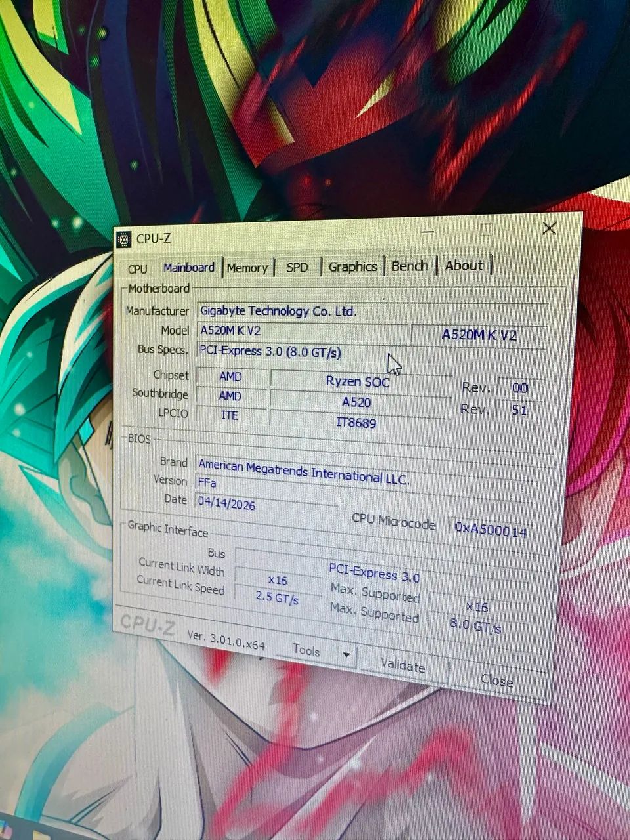Select the Mainboard tab
630x840 pixels.
click(188, 268)
